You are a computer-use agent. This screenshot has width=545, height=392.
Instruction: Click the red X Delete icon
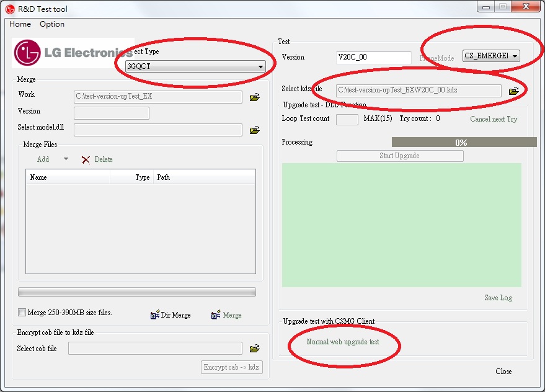(86, 159)
